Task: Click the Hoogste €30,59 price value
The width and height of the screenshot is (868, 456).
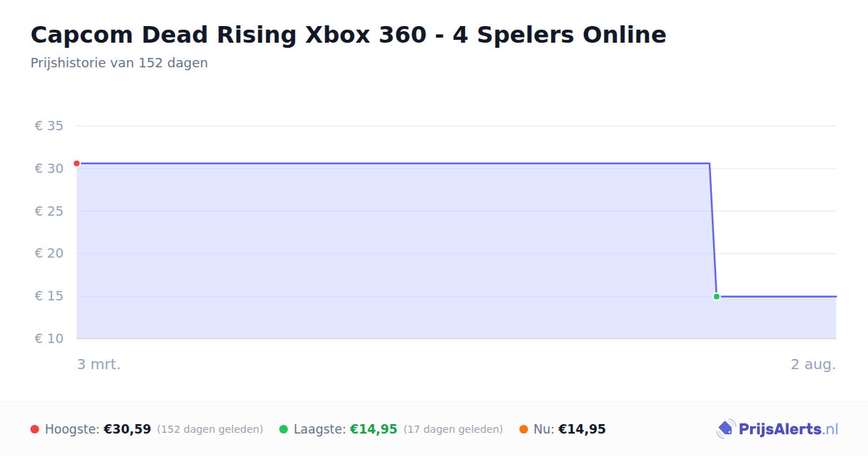Action: [x=127, y=429]
